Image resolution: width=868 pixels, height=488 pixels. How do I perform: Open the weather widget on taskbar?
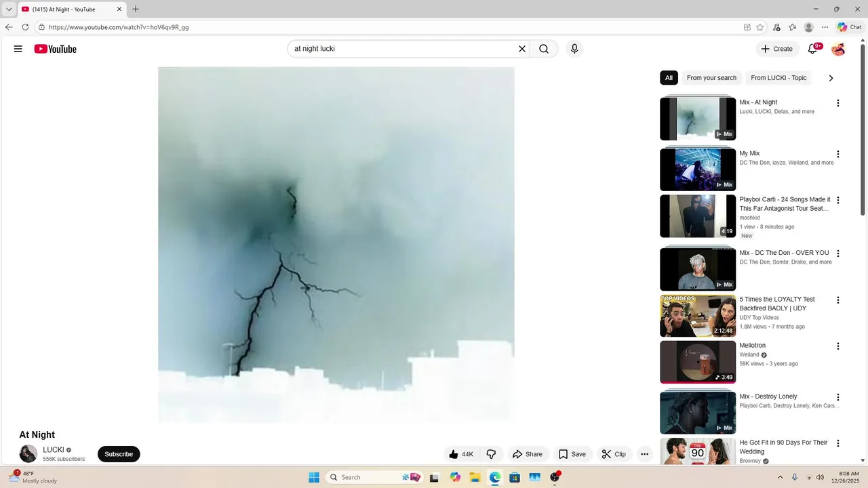(34, 477)
